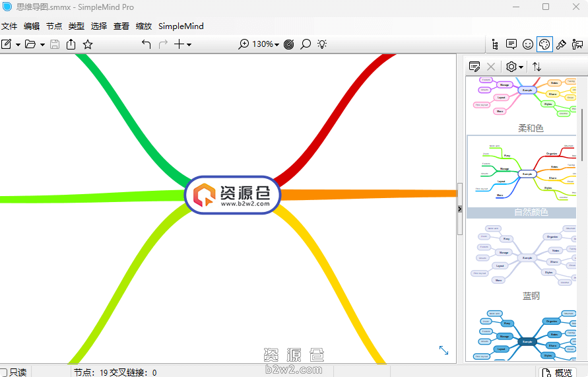Click the star favorites icon

pos(88,44)
